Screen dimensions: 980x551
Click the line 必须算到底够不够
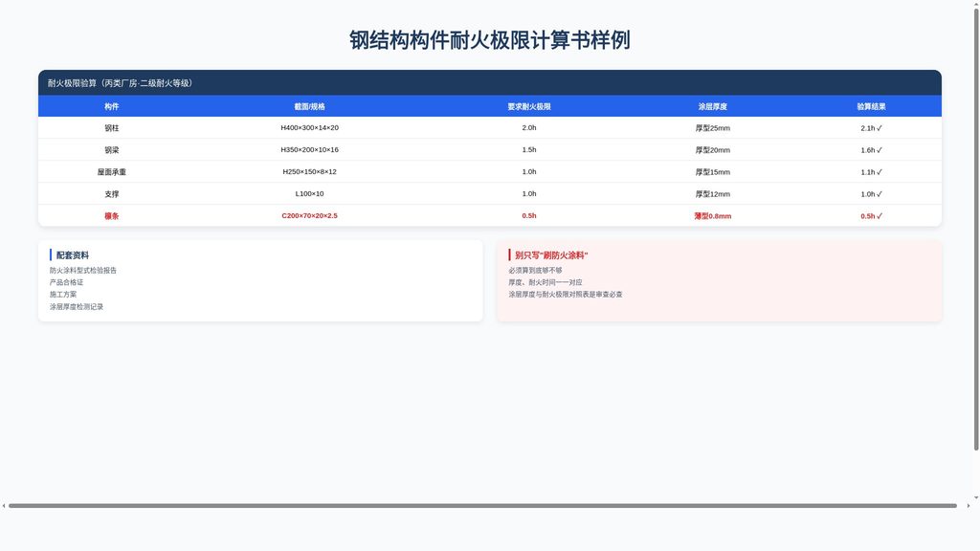(535, 271)
